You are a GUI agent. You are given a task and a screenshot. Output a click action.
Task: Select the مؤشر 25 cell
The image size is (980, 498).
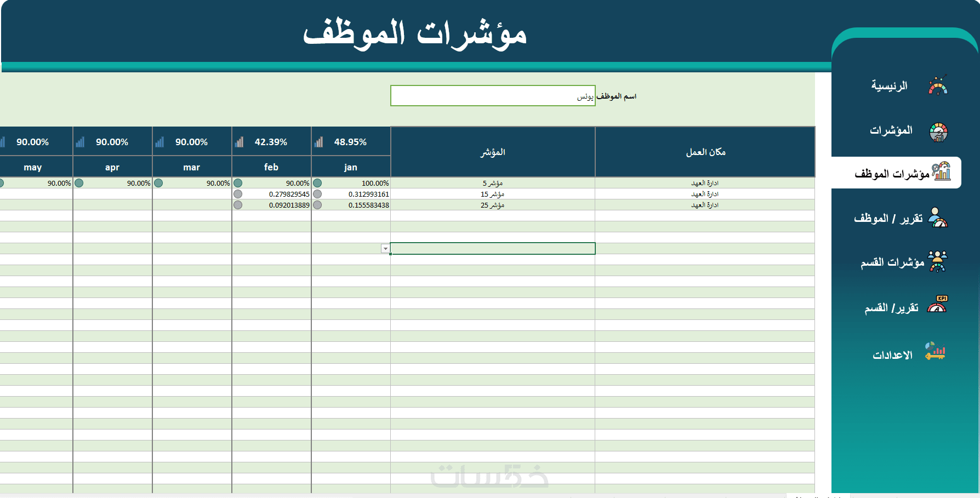pyautogui.click(x=493, y=205)
